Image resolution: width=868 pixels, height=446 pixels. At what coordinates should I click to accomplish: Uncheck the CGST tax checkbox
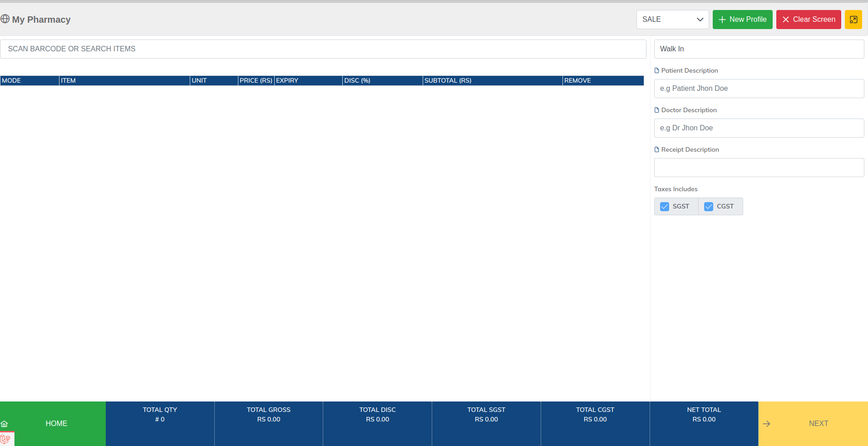(709, 207)
